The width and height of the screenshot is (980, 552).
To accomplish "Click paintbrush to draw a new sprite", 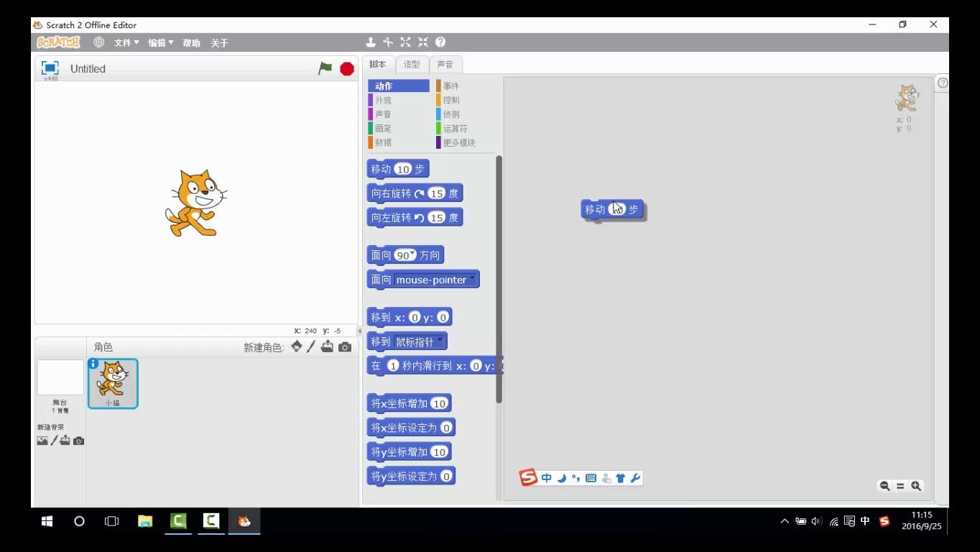I will pos(311,346).
